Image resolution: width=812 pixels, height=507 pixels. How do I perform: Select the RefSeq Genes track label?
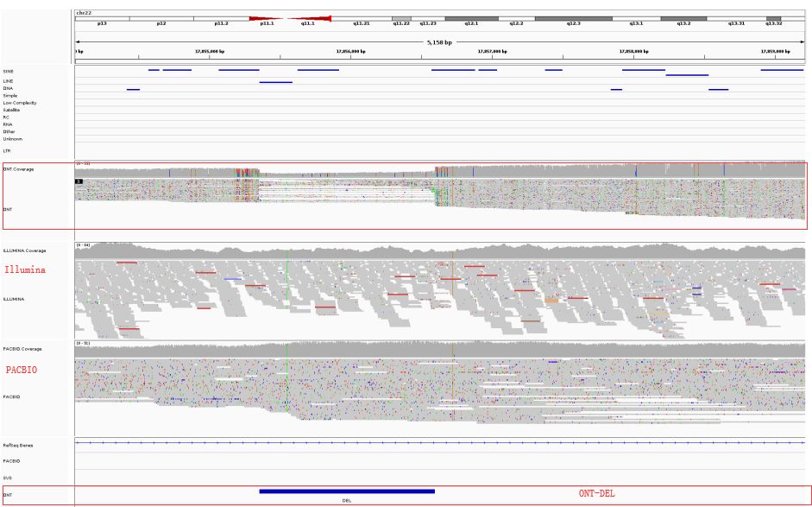point(17,444)
